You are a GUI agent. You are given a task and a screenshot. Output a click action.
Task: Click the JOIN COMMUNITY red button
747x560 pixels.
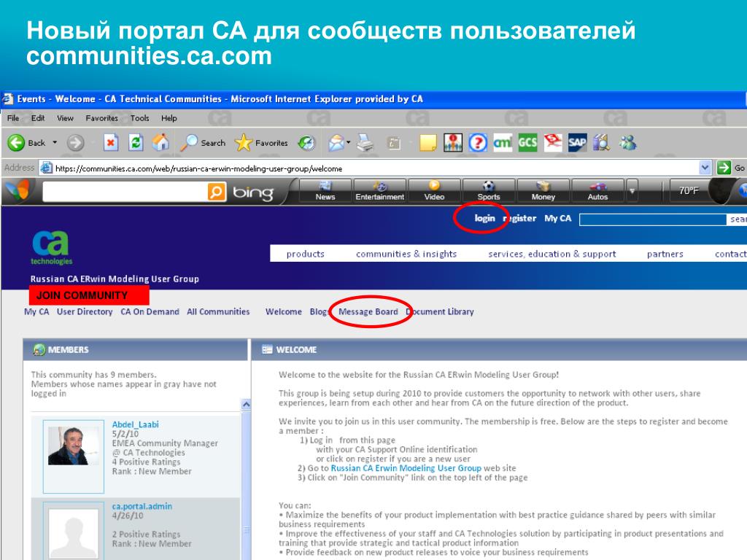(x=89, y=295)
